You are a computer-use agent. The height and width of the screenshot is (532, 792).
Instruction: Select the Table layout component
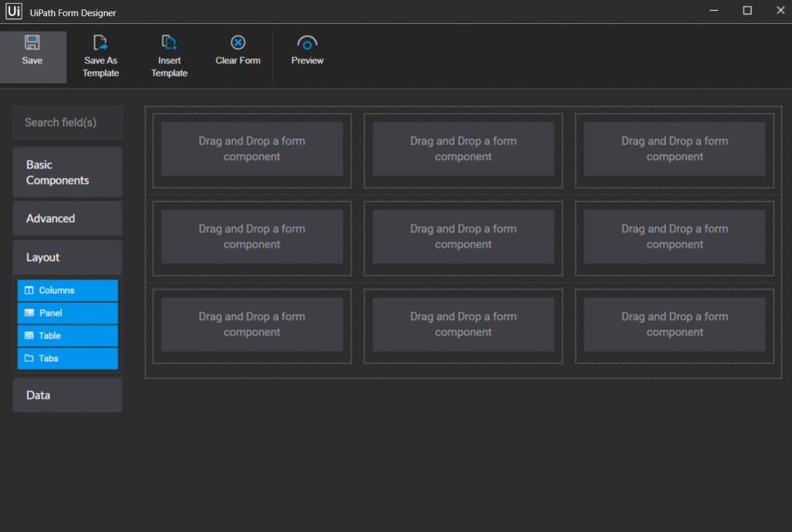coord(67,335)
